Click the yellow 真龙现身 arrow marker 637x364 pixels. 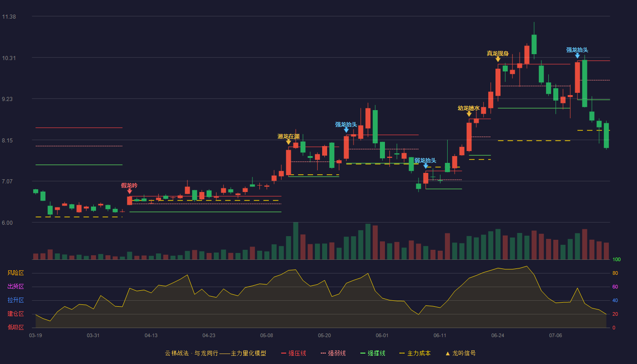tap(498, 59)
